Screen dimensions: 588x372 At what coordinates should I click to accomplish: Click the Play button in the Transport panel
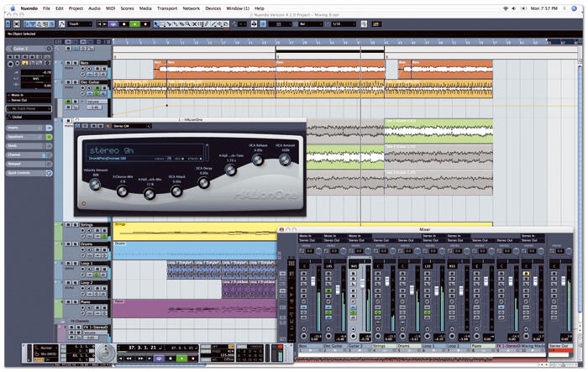pyautogui.click(x=183, y=357)
